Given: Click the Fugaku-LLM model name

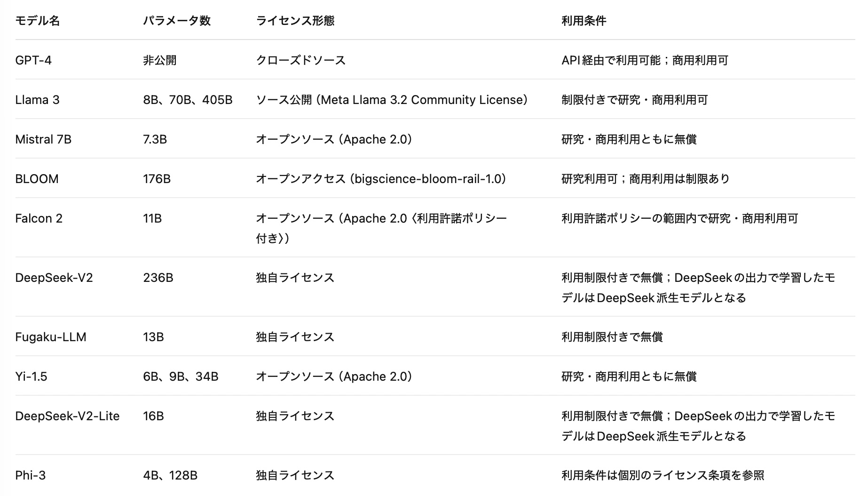Looking at the screenshot, I should click(51, 337).
